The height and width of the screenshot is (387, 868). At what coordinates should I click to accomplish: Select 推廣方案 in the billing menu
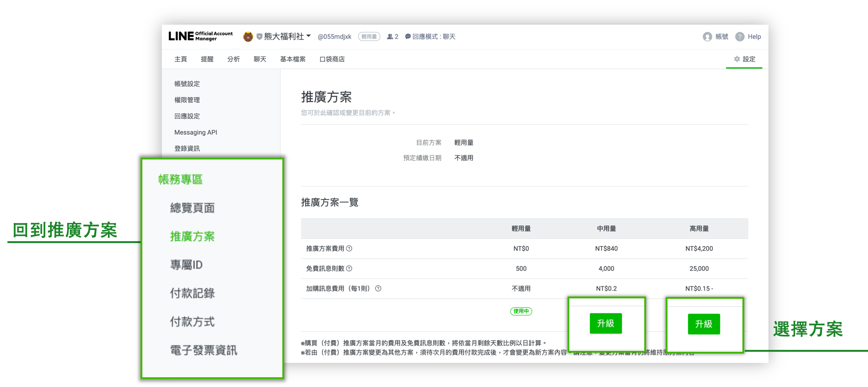[192, 236]
